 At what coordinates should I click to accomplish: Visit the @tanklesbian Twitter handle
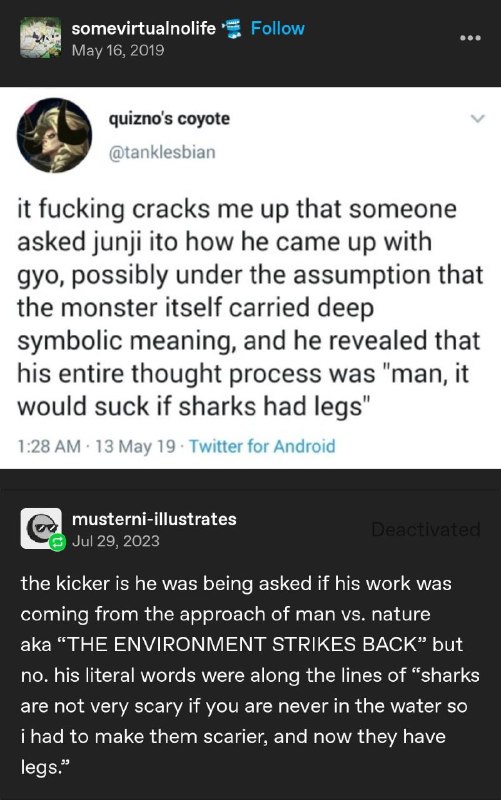162,152
